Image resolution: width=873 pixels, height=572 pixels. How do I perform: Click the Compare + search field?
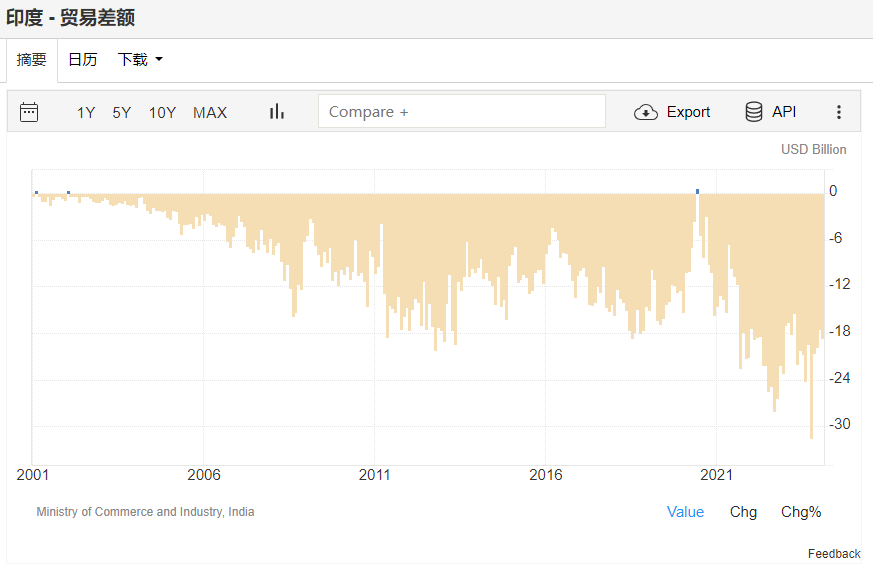(461, 112)
